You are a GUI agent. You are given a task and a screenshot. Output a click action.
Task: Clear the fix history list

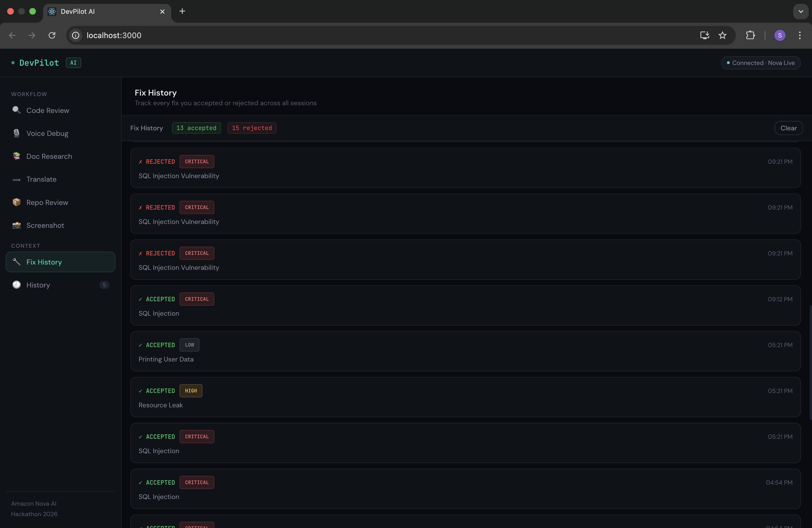pos(789,128)
